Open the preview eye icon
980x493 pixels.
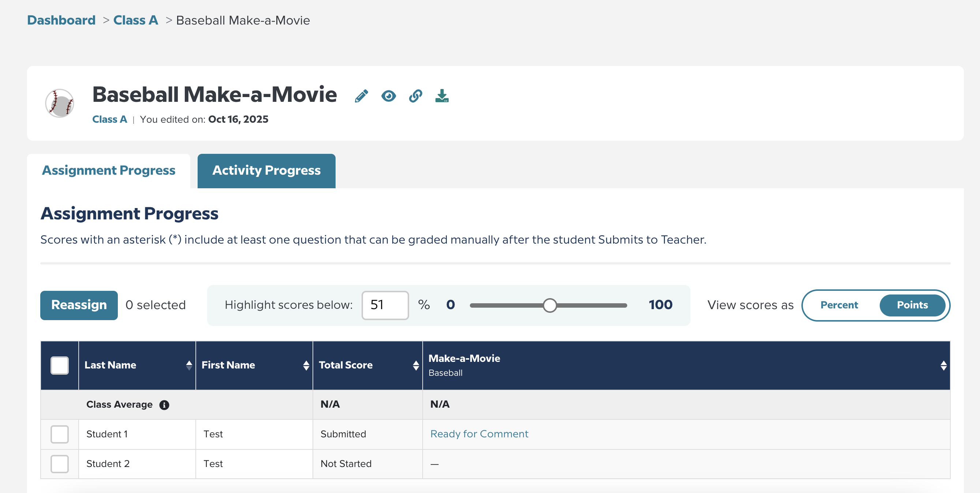click(x=388, y=96)
